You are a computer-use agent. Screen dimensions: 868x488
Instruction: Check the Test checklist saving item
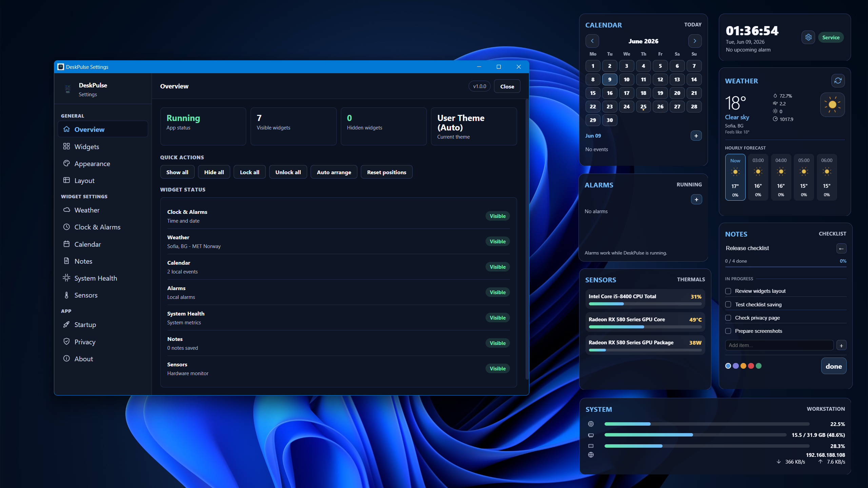(x=728, y=304)
